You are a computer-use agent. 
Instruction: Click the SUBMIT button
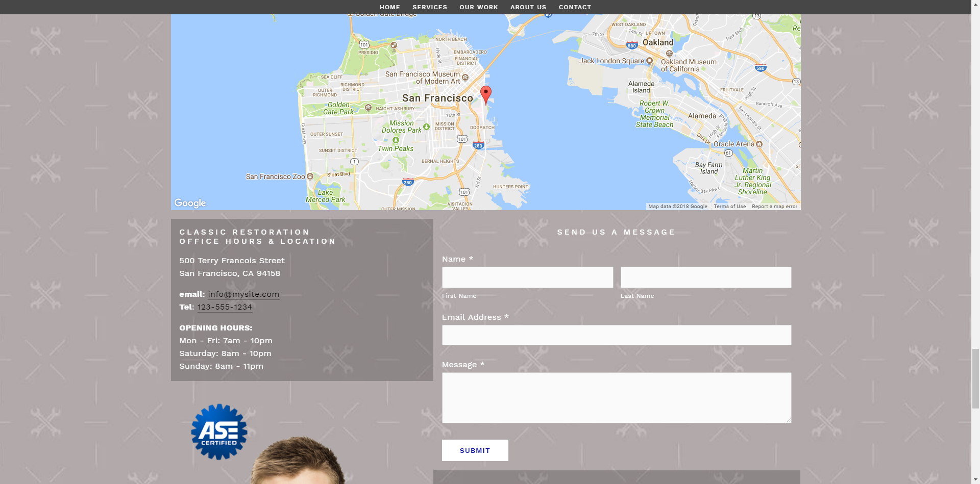click(475, 450)
